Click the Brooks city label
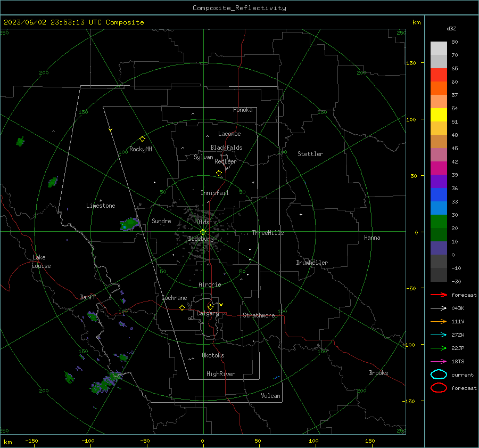The image size is (479, 448). pyautogui.click(x=378, y=373)
